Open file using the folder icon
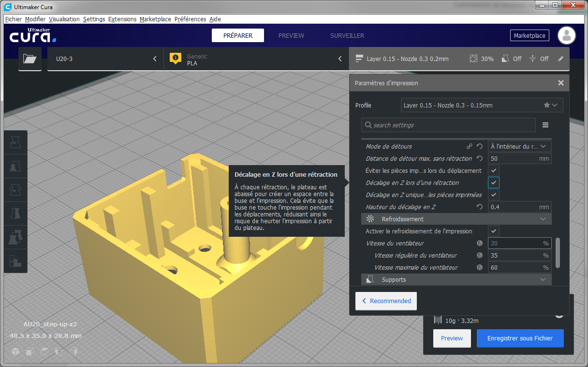The width and height of the screenshot is (588, 367). pyautogui.click(x=30, y=59)
